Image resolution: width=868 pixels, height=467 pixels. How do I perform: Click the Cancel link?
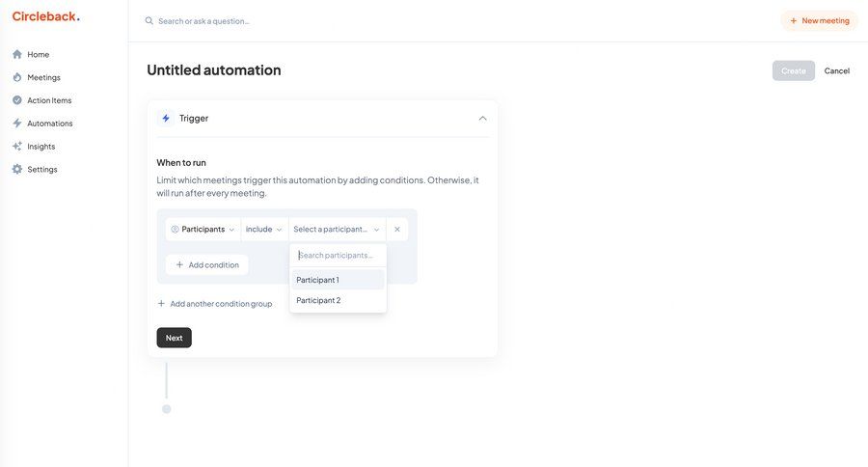click(836, 70)
